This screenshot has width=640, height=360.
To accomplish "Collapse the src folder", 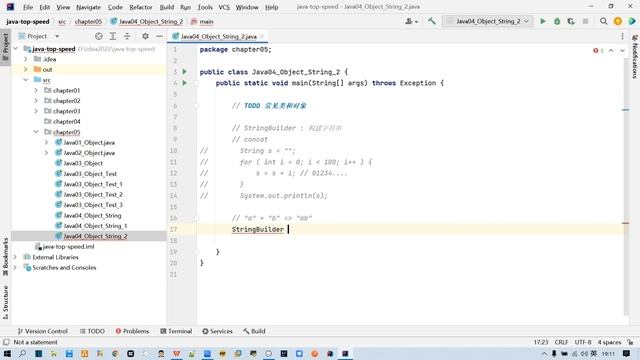I will click(x=26, y=80).
